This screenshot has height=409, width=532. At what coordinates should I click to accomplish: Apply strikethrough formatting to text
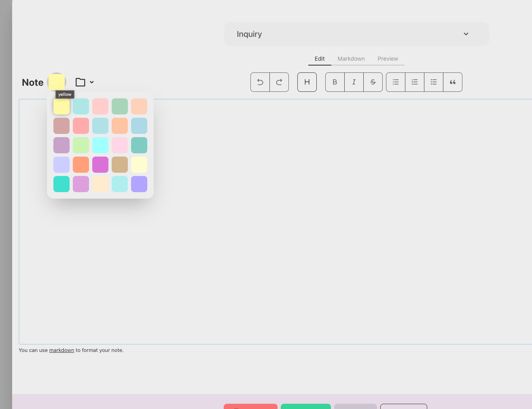coord(373,82)
